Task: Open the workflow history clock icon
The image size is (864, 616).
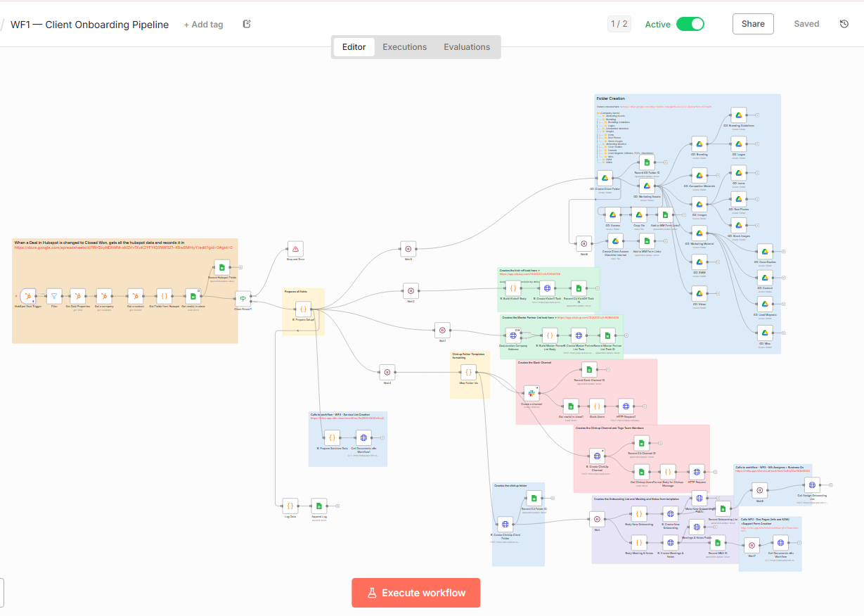Action: point(844,24)
